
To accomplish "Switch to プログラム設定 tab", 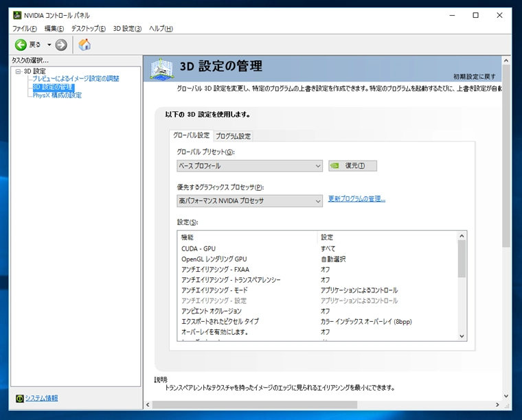I will (x=233, y=136).
